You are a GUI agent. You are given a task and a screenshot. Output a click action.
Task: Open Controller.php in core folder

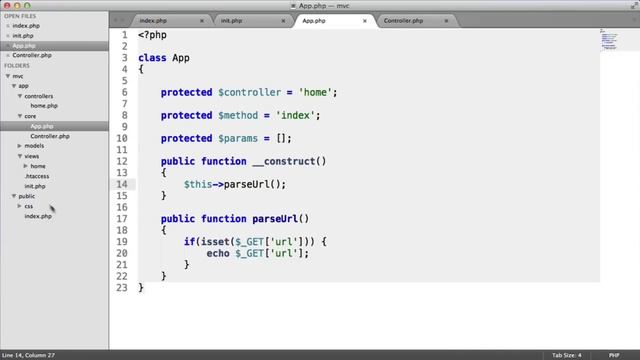50,136
